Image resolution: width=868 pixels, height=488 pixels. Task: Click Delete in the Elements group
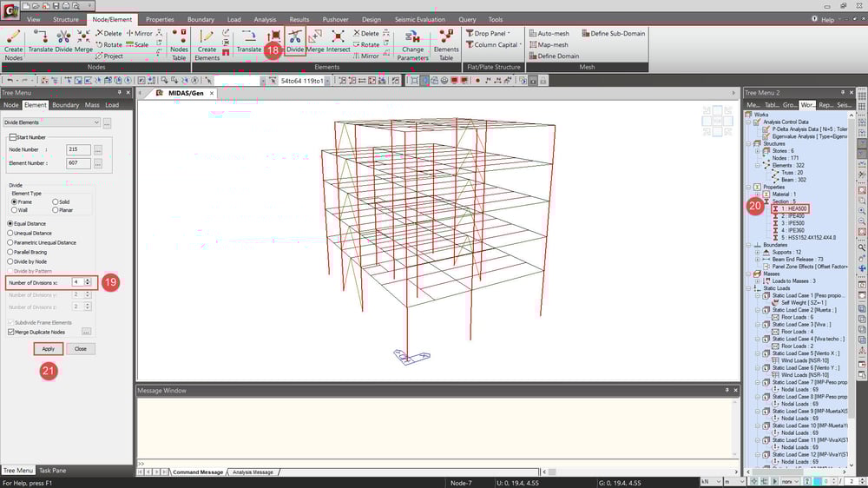pyautogui.click(x=366, y=33)
